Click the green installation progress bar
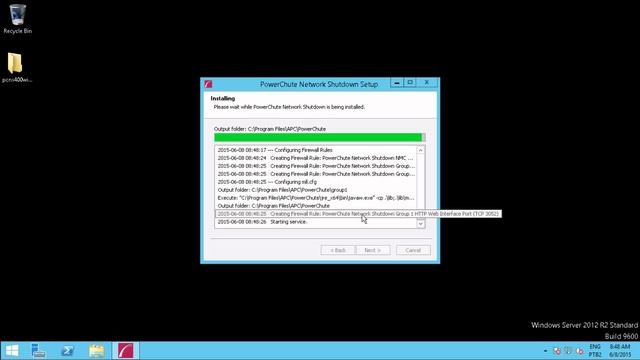 point(320,138)
